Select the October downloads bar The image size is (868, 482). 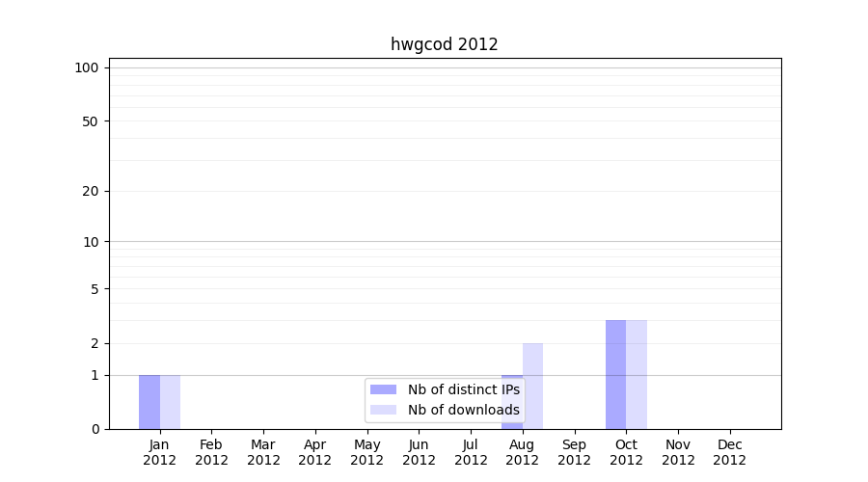(637, 374)
